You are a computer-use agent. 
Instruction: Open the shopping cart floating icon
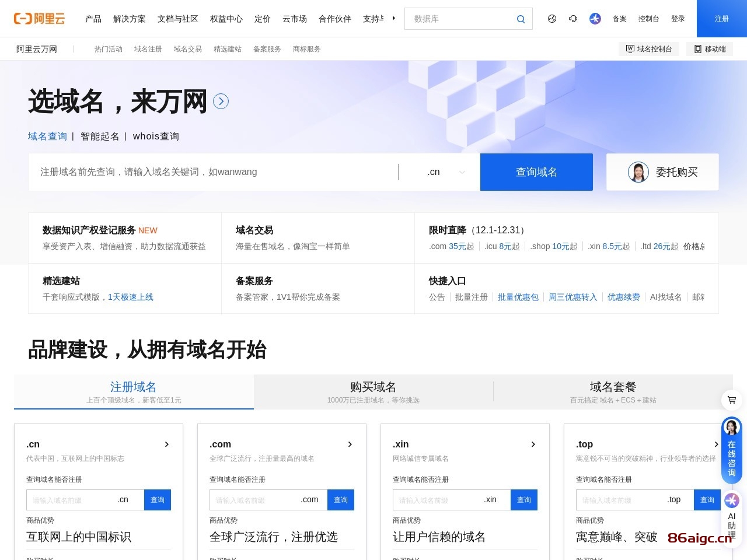732,400
